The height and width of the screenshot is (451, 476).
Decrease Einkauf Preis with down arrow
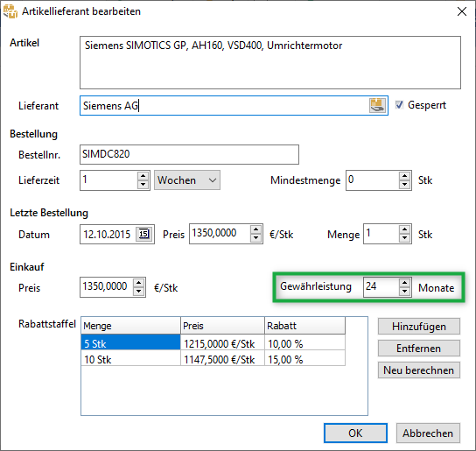(139, 292)
